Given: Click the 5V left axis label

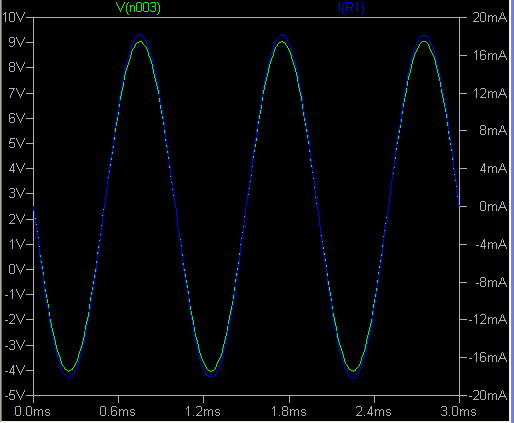Looking at the screenshot, I should (17, 143).
